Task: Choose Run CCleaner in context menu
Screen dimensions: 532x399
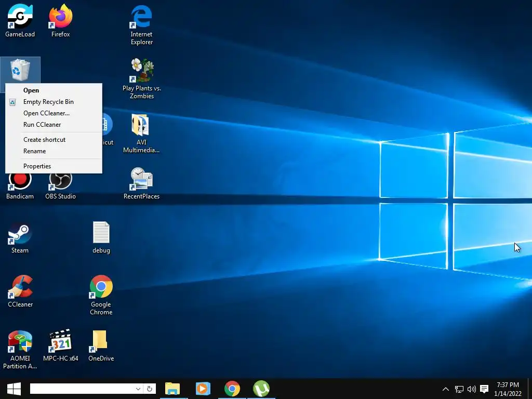Action: (x=54, y=125)
